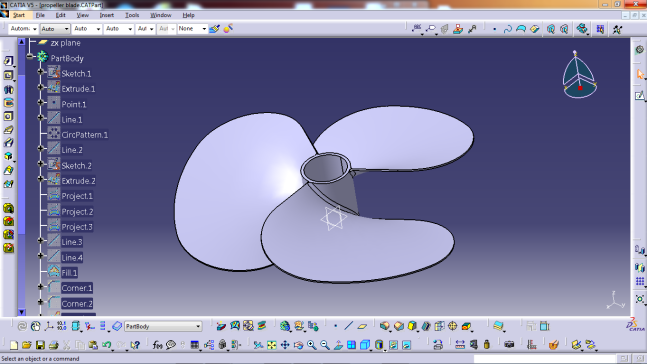Click the Save floppy disk icon
647x364 pixels.
pyautogui.click(x=40, y=345)
